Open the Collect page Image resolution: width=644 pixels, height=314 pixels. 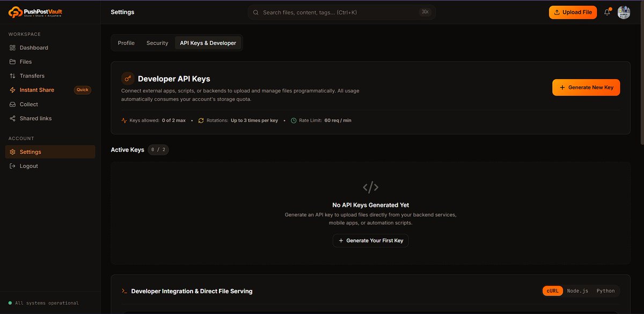[50, 104]
